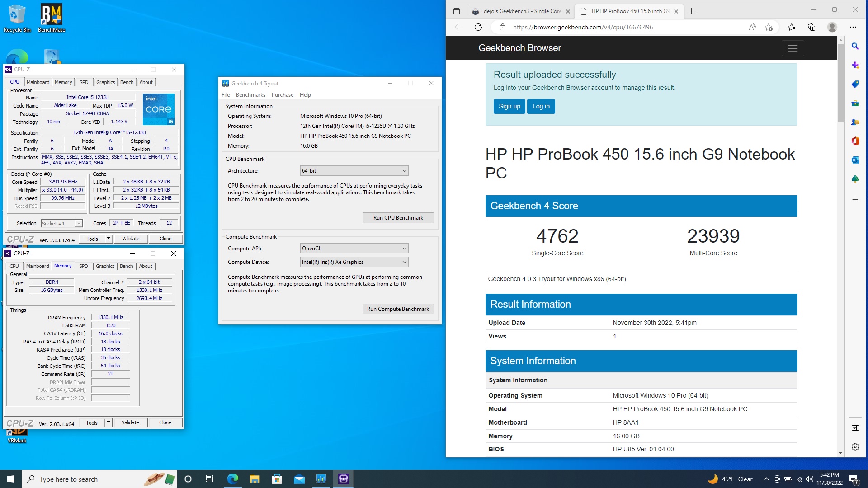The width and height of the screenshot is (868, 488).
Task: Open Mail app from the taskbar
Action: [299, 479]
